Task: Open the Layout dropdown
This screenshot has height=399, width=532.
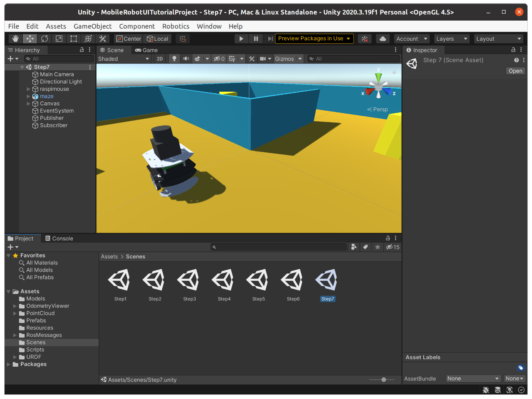Action: tap(499, 39)
